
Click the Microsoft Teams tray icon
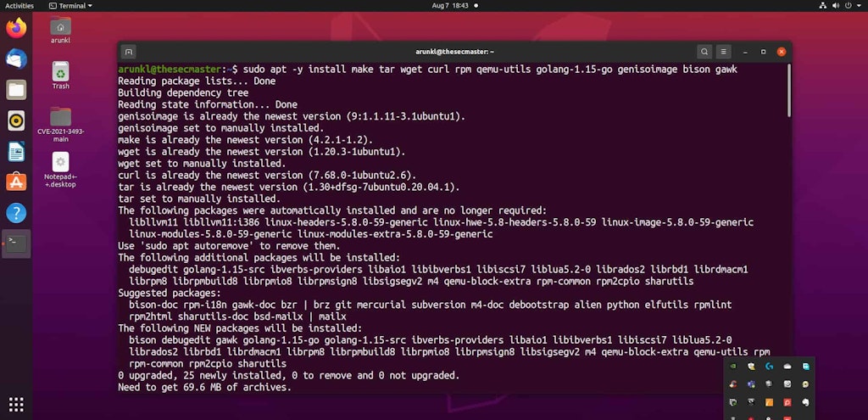751,384
